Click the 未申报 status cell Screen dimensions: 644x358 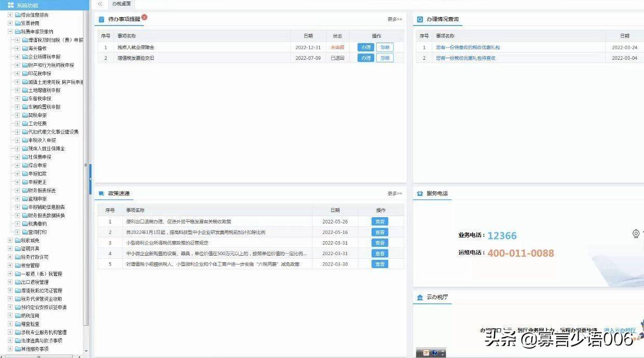337,47
